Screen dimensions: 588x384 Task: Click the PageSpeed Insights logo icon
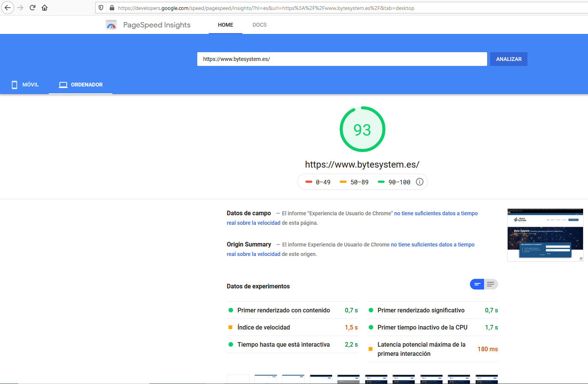[x=111, y=25]
